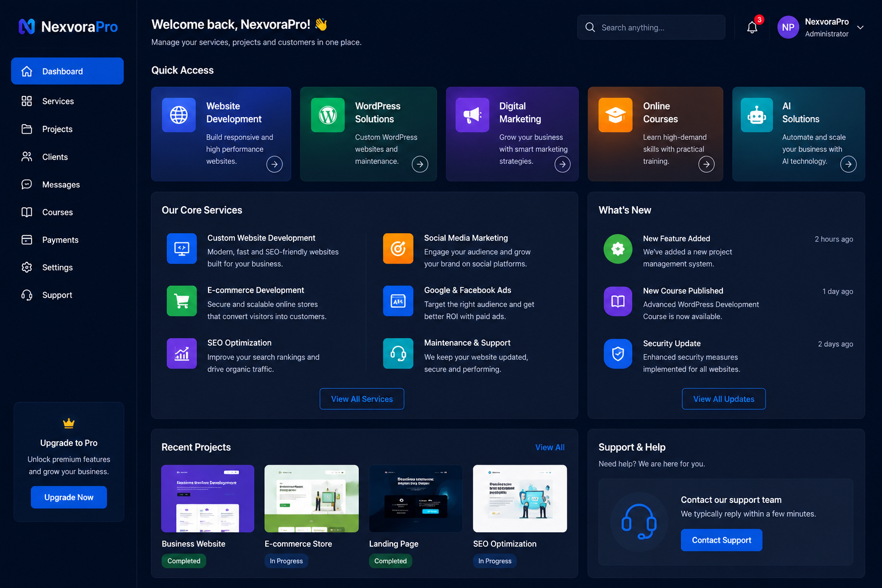Open Website Development card arrow

click(x=274, y=164)
